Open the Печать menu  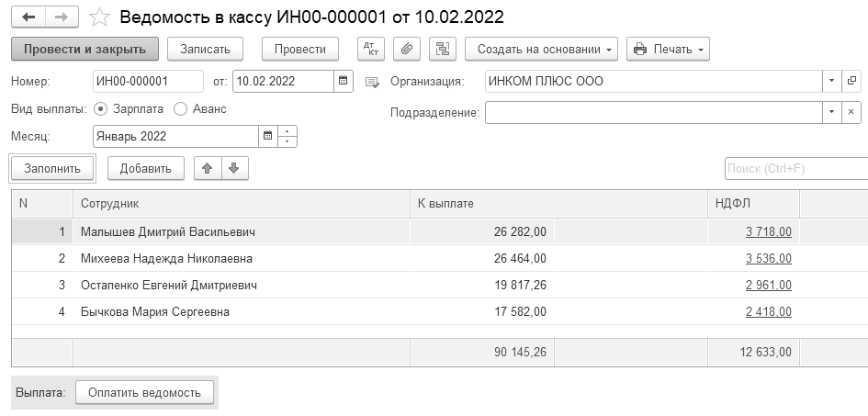[668, 49]
